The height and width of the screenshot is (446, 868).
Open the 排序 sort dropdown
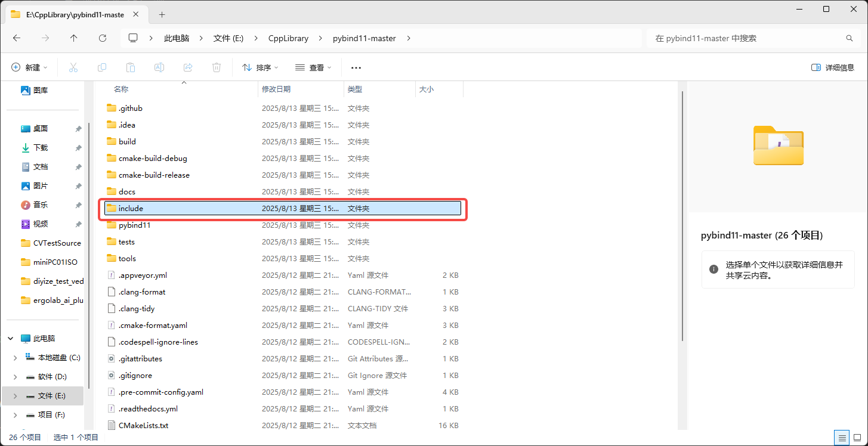pos(260,67)
